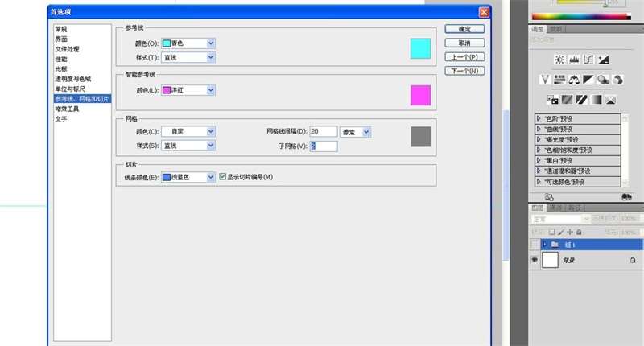Uncheck 显示切片编号 (show slice numbers) checkbox

(223, 177)
